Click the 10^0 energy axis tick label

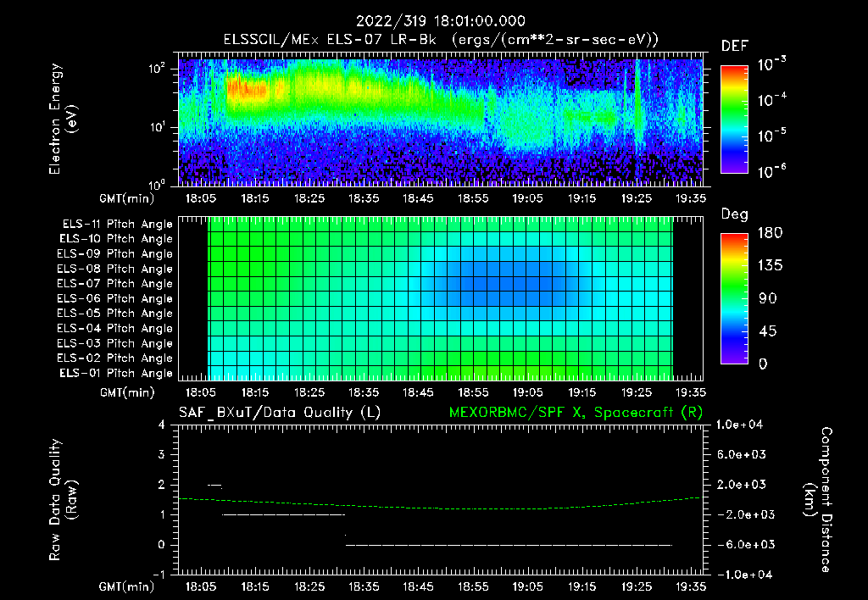[x=157, y=184]
